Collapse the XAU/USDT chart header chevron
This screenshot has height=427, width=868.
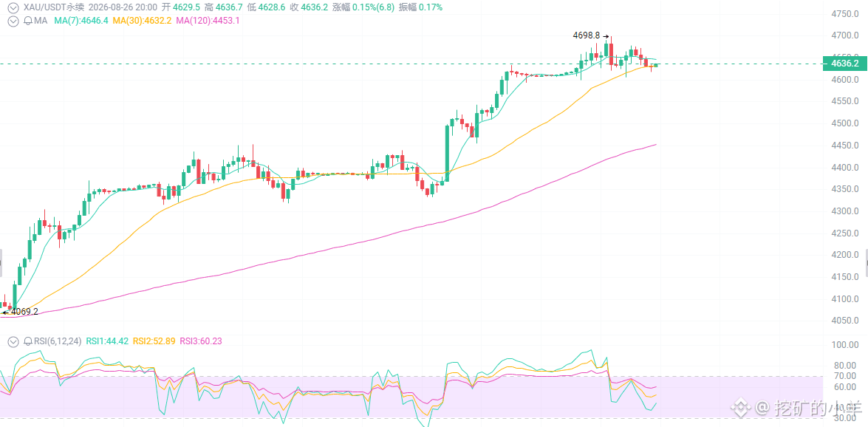pyautogui.click(x=13, y=7)
